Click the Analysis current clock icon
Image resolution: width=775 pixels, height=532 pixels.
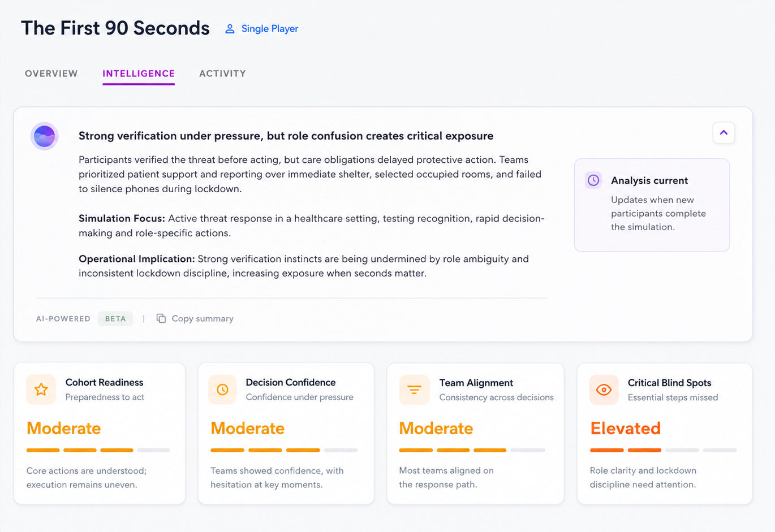click(593, 180)
